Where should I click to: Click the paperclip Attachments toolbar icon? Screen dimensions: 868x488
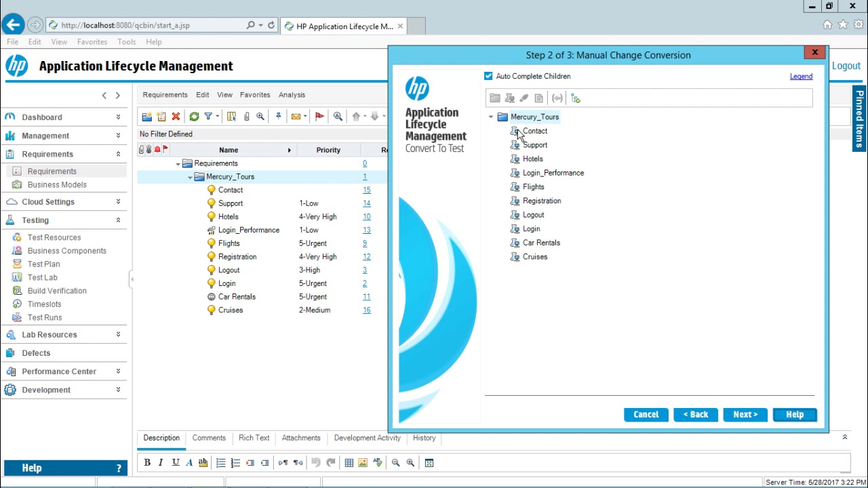tap(246, 117)
